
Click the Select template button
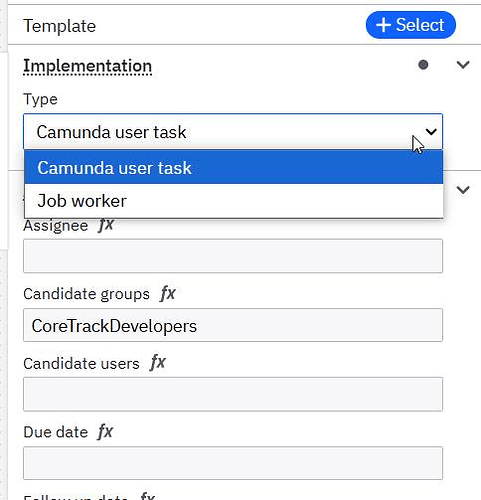pos(411,25)
